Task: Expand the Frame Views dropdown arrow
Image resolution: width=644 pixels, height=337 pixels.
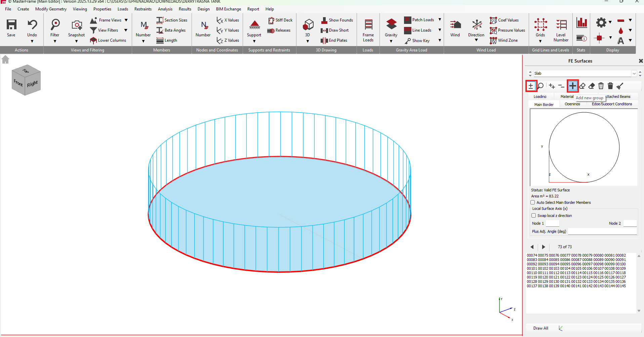Action: pyautogui.click(x=126, y=20)
